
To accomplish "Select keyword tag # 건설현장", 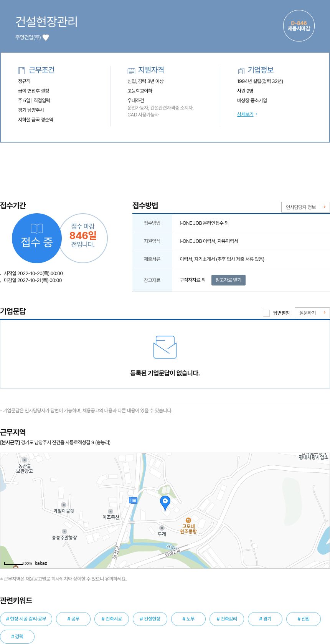I will [150, 619].
